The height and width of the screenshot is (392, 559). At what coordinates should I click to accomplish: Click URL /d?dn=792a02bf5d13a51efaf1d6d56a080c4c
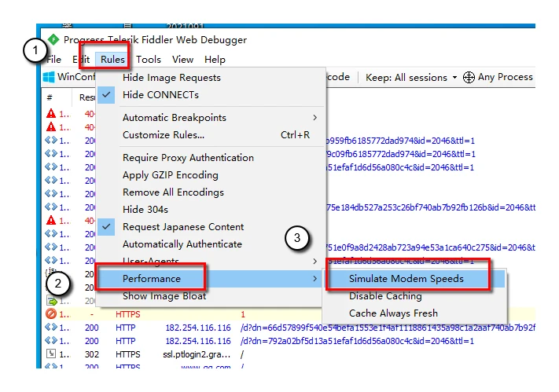(x=357, y=341)
